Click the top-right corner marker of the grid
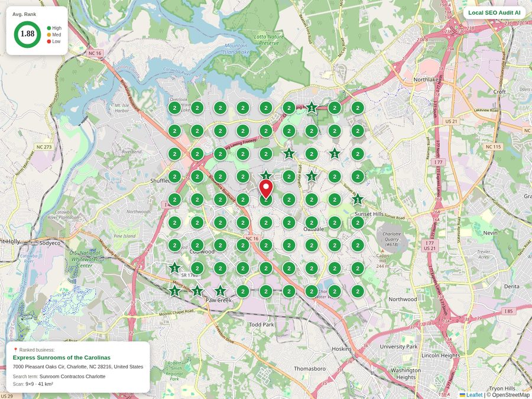The image size is (532, 399). [x=358, y=108]
